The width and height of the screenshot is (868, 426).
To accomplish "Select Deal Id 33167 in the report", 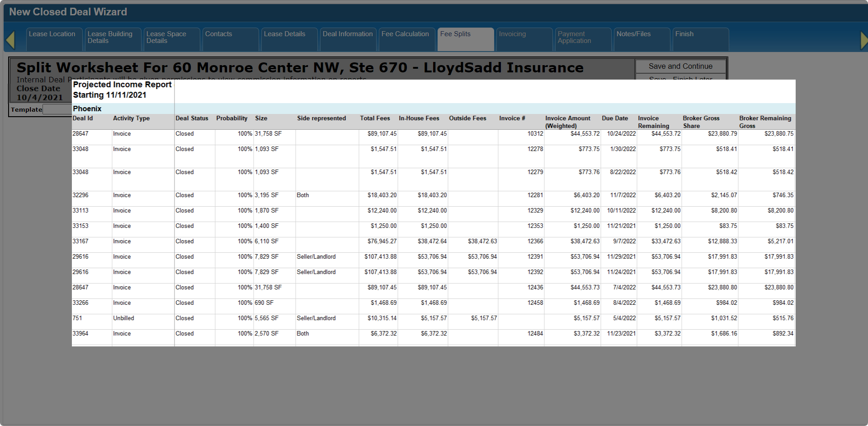I will (x=80, y=241).
